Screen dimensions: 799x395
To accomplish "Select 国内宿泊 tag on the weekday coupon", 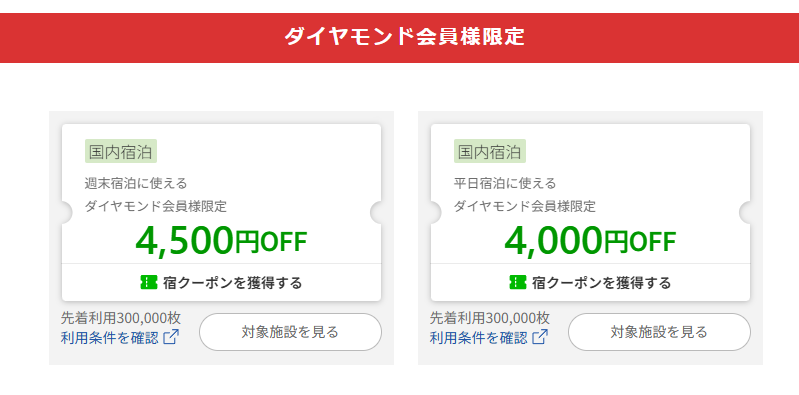I will tap(490, 151).
